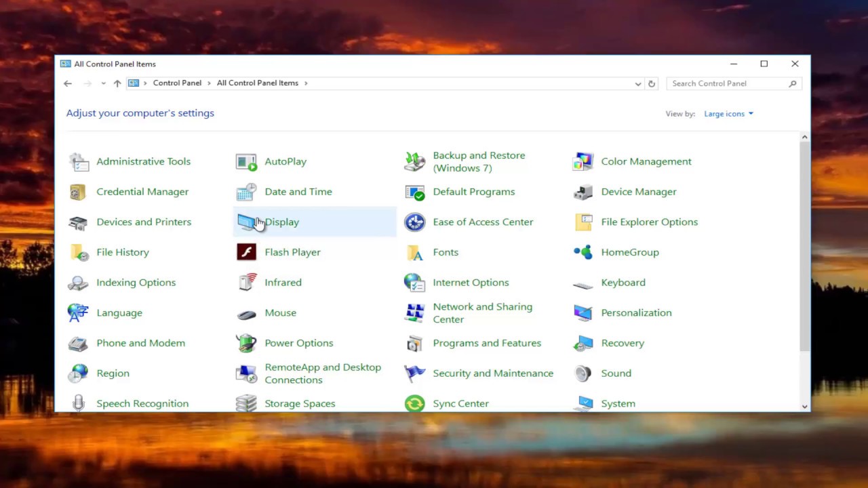Click the Ease of Access Center icon
This screenshot has height=488, width=868.
[414, 222]
